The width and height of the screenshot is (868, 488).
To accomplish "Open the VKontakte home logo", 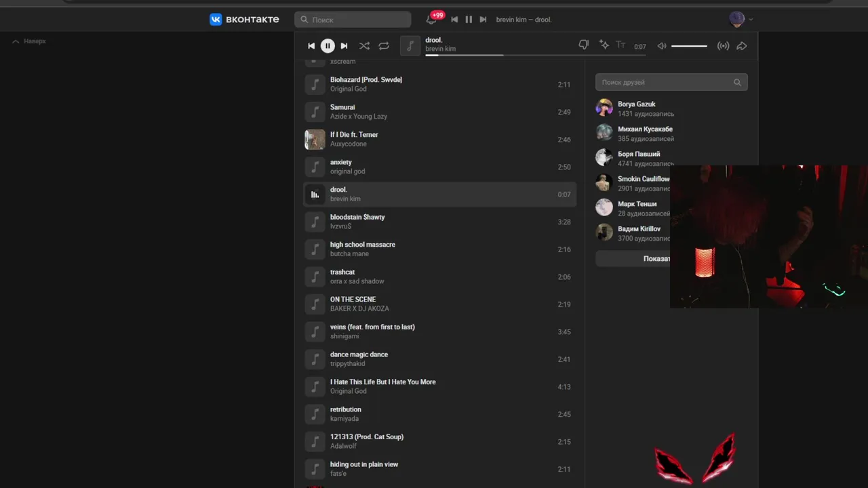I will [x=244, y=20].
